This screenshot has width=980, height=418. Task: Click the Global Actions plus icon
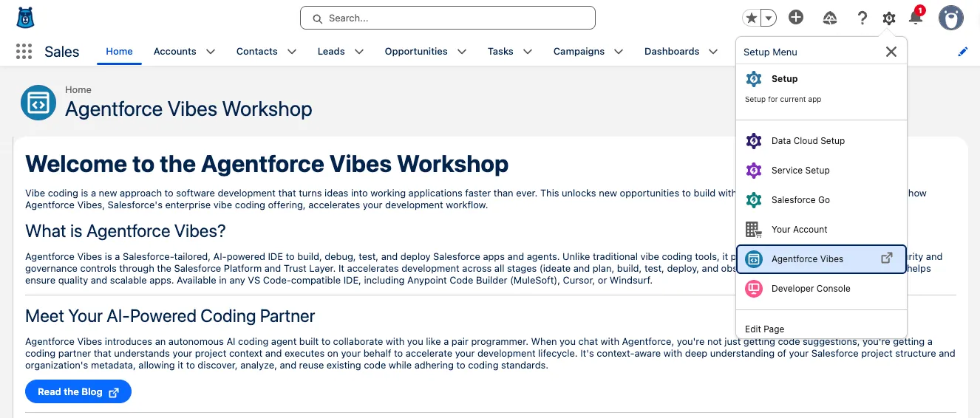pos(796,18)
